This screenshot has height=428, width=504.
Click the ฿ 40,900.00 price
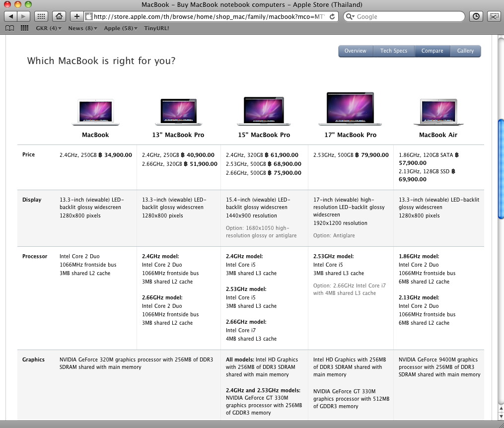click(197, 155)
